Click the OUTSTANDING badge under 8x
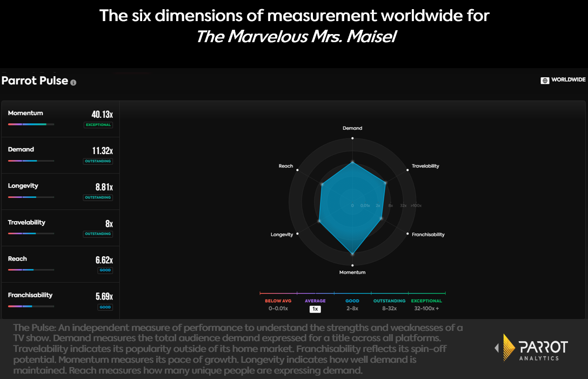588x379 pixels. tap(98, 234)
